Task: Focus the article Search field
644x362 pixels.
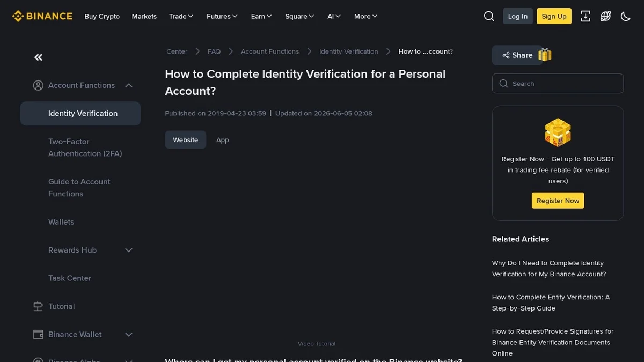Action: pyautogui.click(x=558, y=84)
